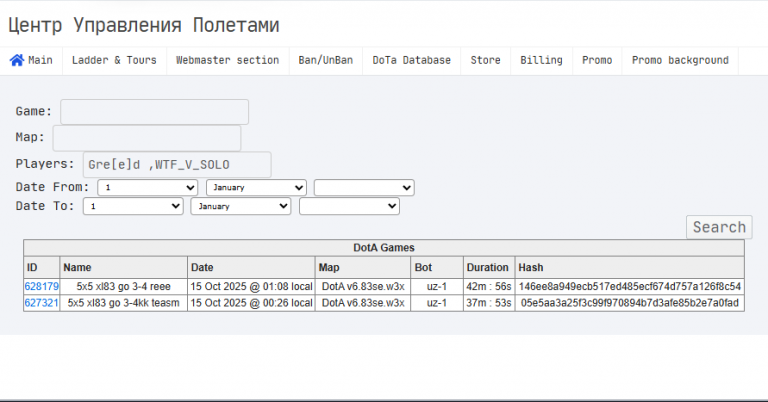Screen dimensions: 768x402
Task: Open the Main menu item
Action: tap(31, 61)
